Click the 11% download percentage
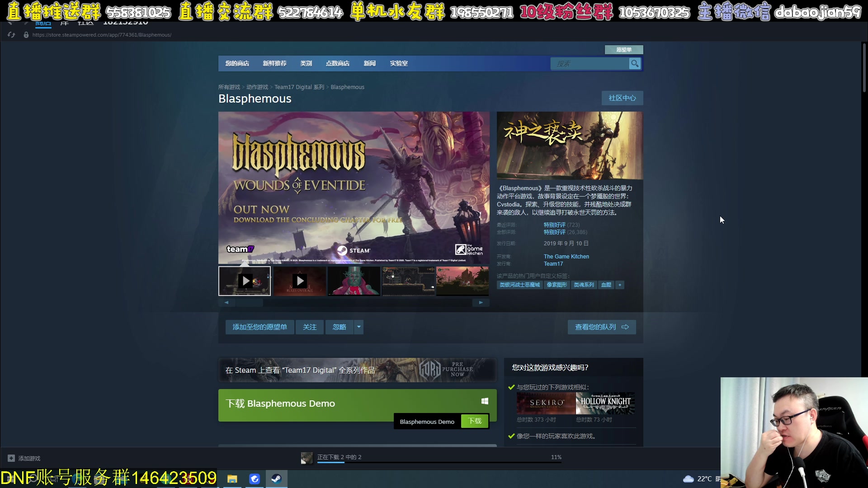The height and width of the screenshot is (488, 868). (556, 457)
